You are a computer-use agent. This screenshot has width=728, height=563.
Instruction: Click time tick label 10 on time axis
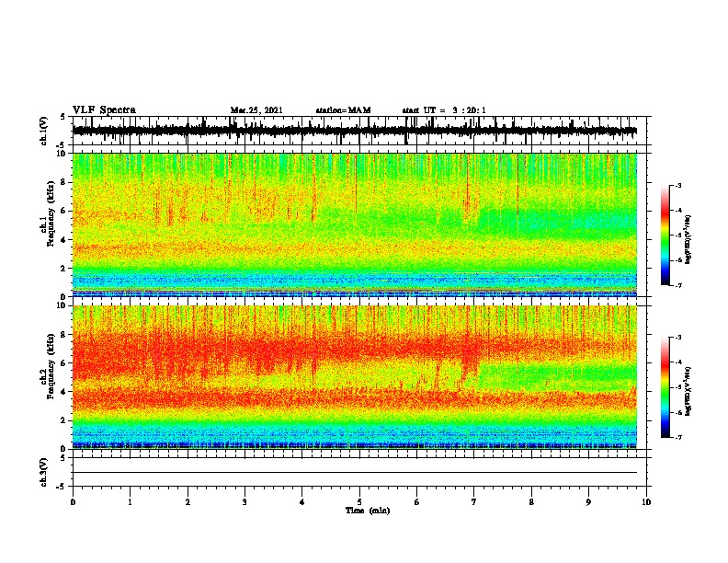click(646, 502)
